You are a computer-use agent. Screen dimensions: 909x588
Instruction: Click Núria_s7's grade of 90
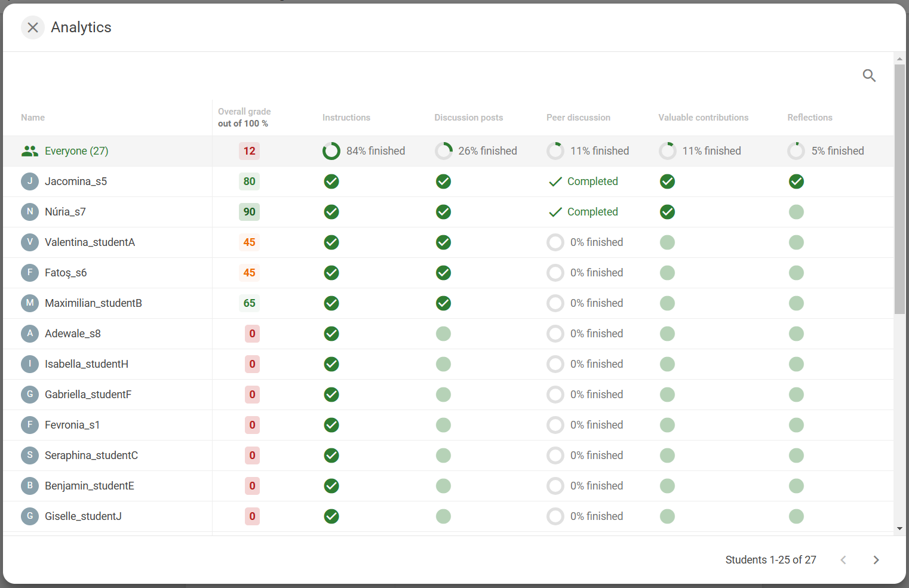click(x=250, y=212)
